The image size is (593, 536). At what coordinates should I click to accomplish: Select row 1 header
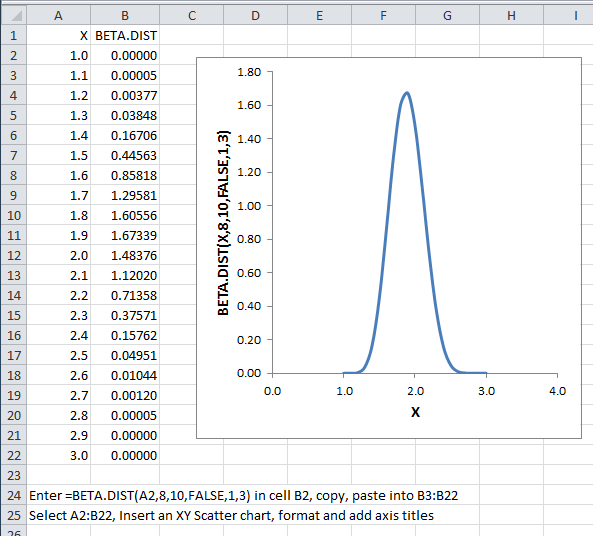[x=14, y=35]
